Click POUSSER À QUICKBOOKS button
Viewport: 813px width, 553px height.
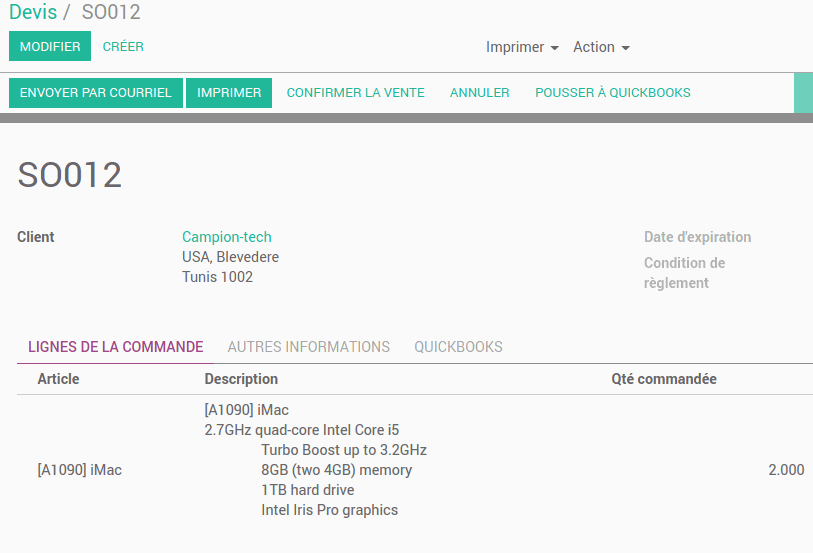(613, 93)
